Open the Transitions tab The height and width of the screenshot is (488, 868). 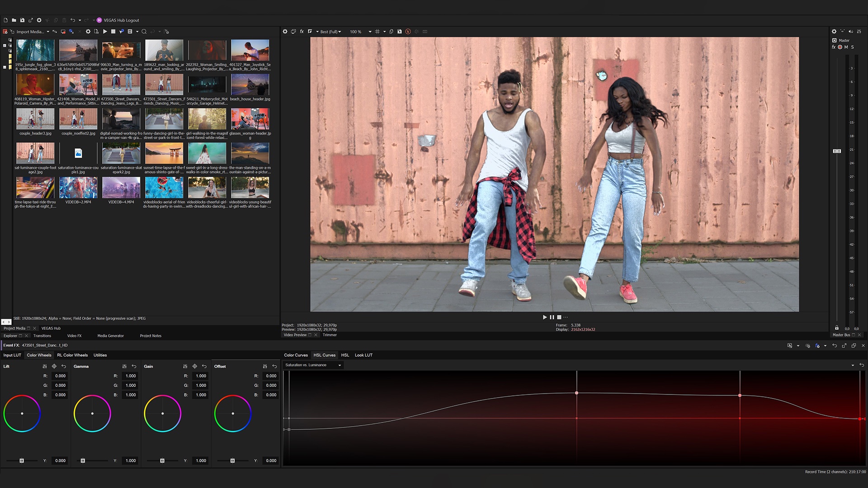42,336
